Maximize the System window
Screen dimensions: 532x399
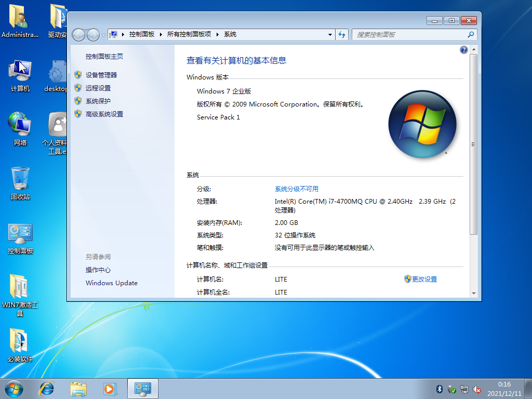(451, 21)
